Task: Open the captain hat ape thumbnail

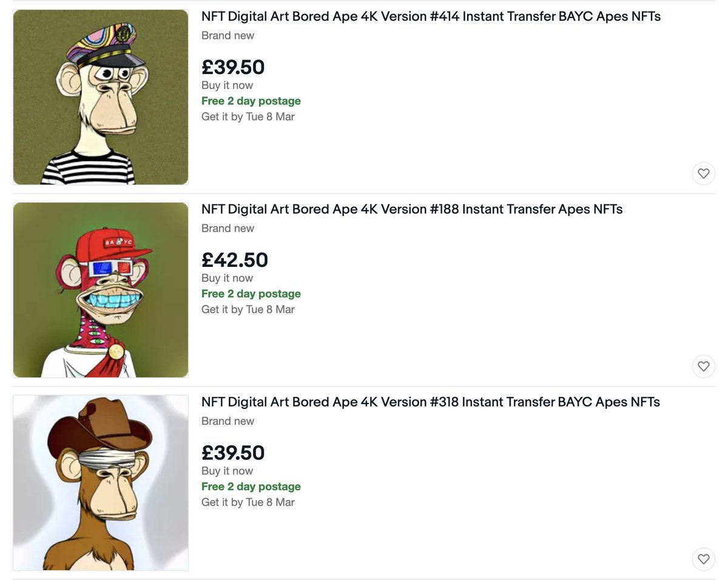Action: (x=101, y=97)
